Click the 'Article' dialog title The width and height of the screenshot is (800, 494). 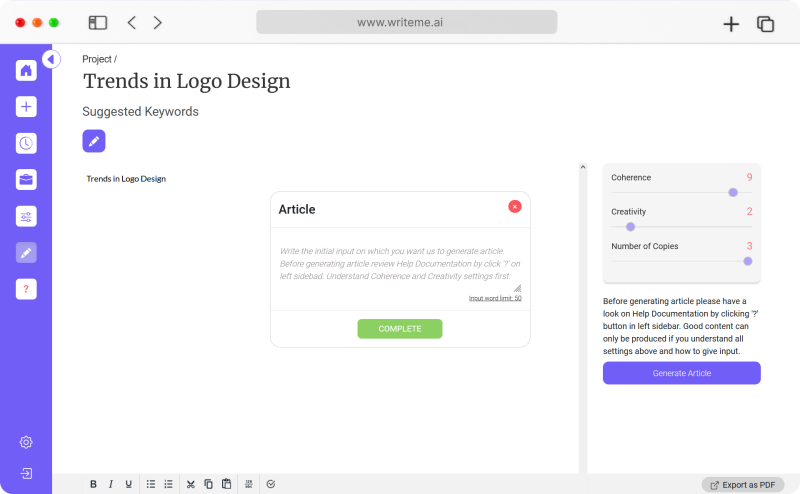tap(297, 210)
